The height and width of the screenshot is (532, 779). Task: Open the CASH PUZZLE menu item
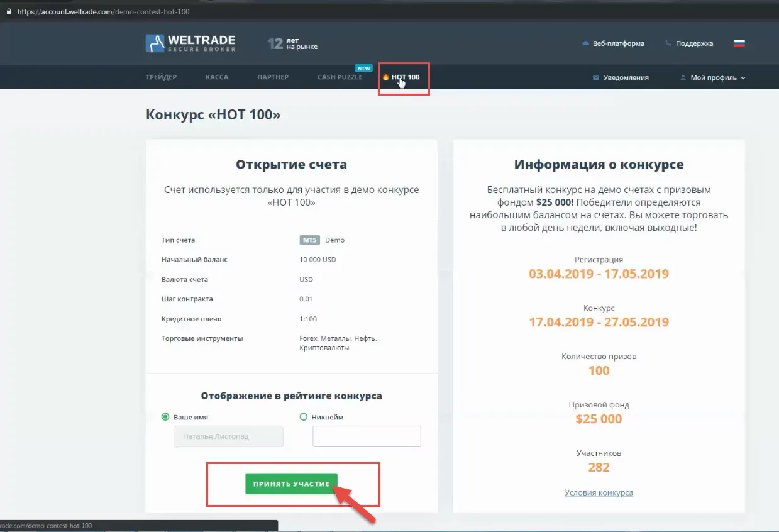[340, 77]
